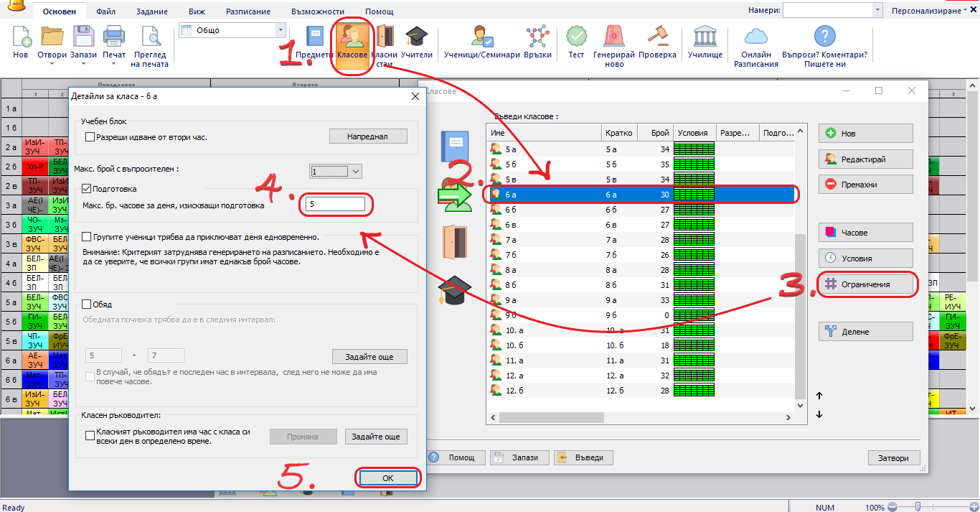Open the Възможности ribbon tab

(x=317, y=12)
